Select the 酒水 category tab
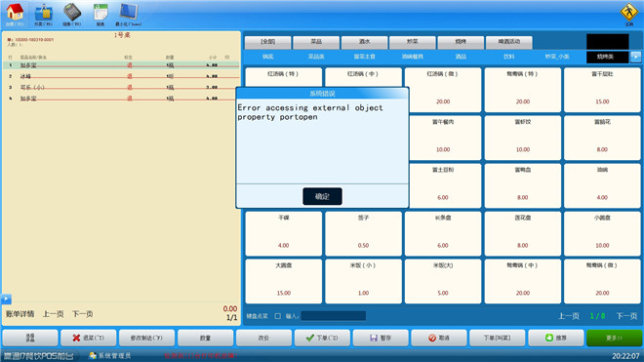The height and width of the screenshot is (362, 644). point(364,42)
